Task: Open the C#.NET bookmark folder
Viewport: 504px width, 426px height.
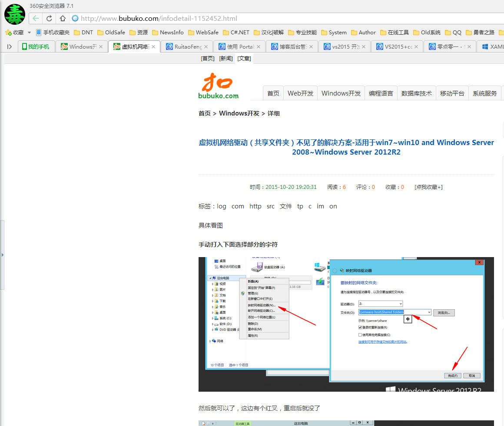Action: (x=236, y=33)
